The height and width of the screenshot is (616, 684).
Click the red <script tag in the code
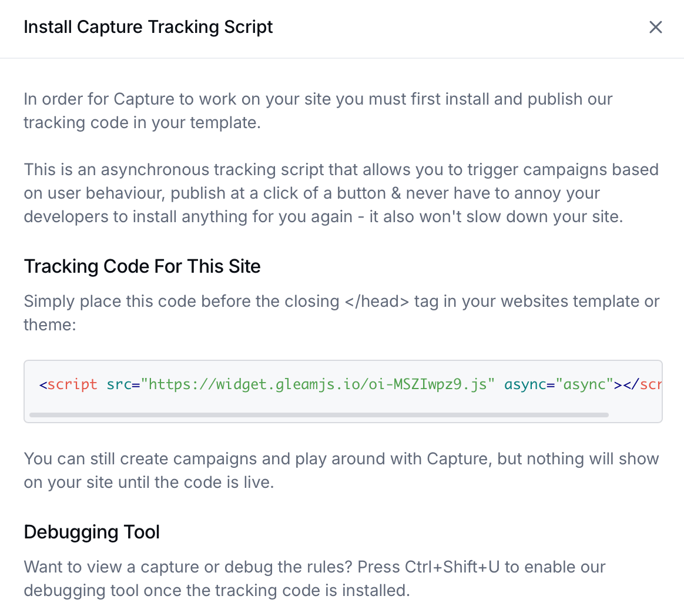tap(69, 384)
